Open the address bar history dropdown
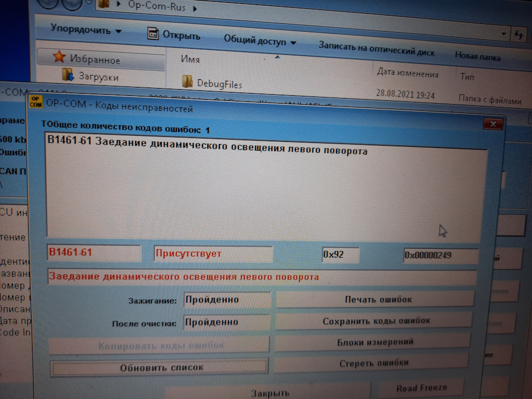 coord(504,34)
